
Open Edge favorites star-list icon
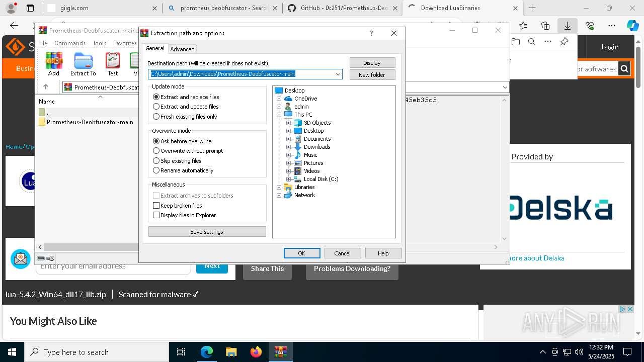click(523, 26)
